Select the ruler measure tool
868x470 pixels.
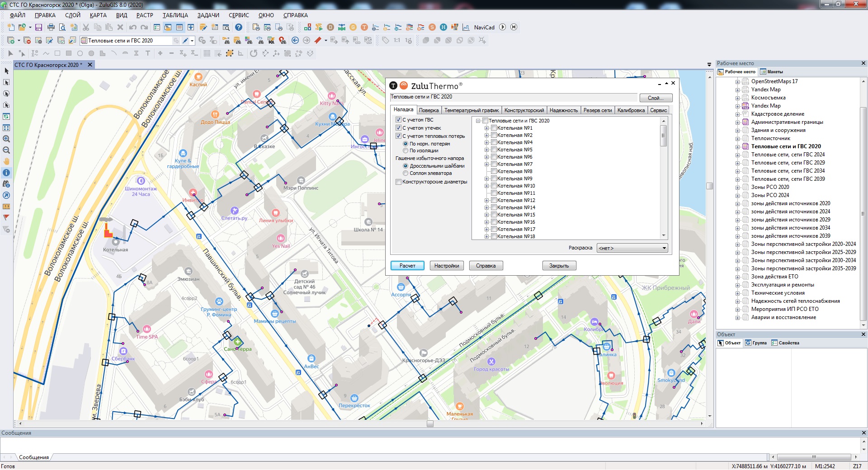[6, 207]
